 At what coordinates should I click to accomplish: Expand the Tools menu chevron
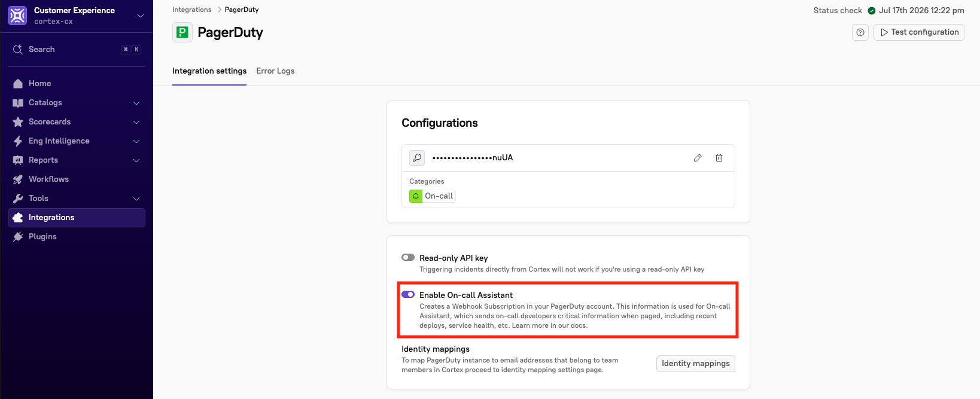(136, 199)
